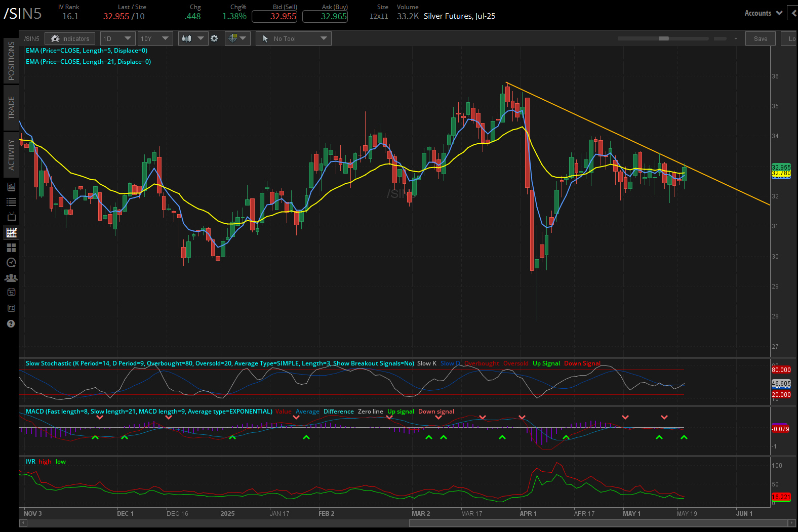The height and width of the screenshot is (532, 798).
Task: Open the TV media sidebar icon
Action: [11, 217]
